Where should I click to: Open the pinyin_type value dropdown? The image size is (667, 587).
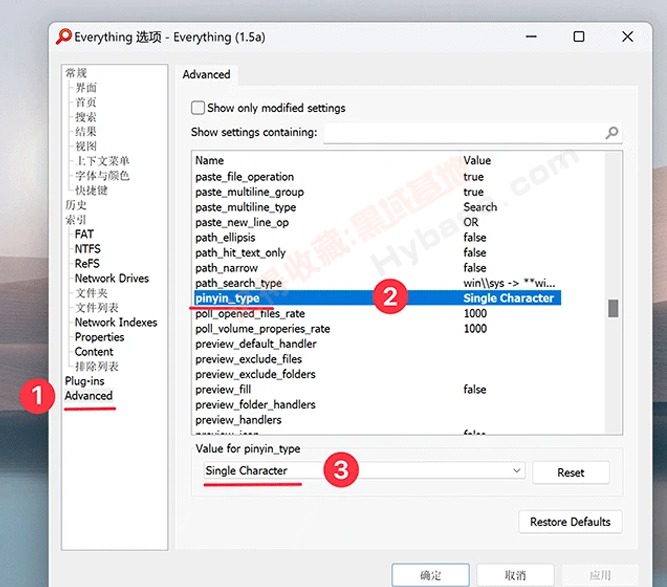[364, 471]
